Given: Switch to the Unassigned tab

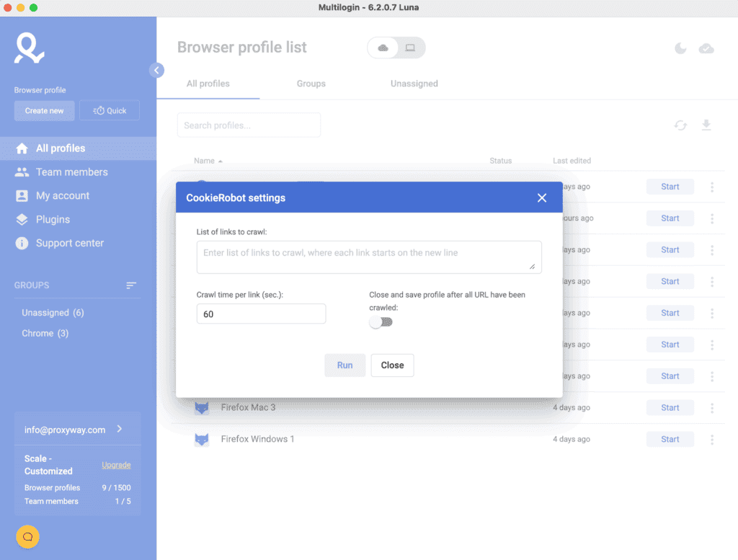Looking at the screenshot, I should click(414, 84).
